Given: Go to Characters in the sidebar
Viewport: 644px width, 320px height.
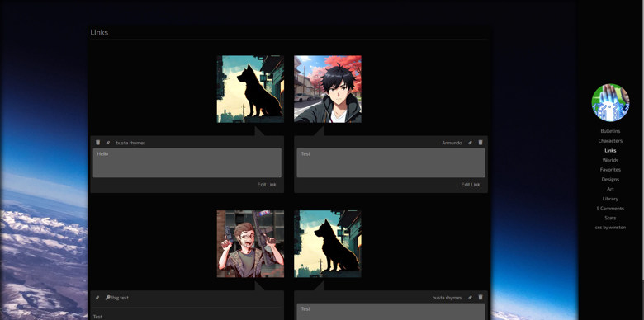Looking at the screenshot, I should click(610, 141).
